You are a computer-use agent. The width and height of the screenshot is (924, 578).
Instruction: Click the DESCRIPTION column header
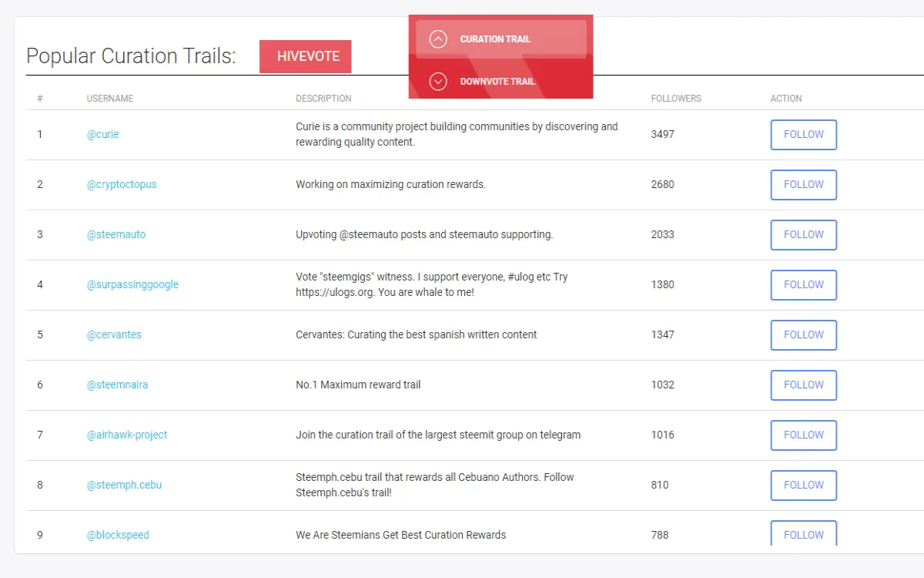pos(323,99)
